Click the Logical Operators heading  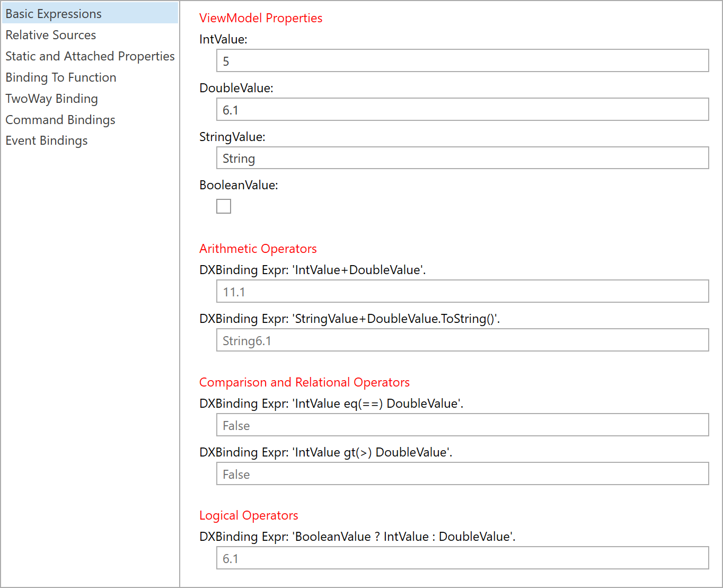249,515
